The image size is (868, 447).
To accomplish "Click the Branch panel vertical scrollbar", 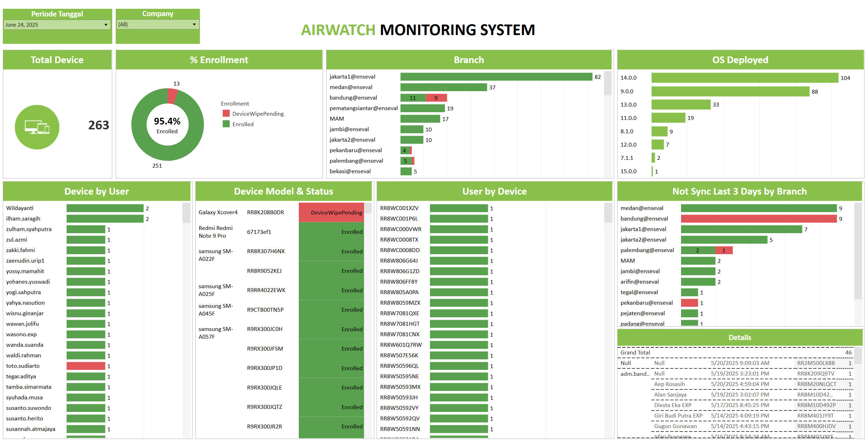I will click(607, 84).
